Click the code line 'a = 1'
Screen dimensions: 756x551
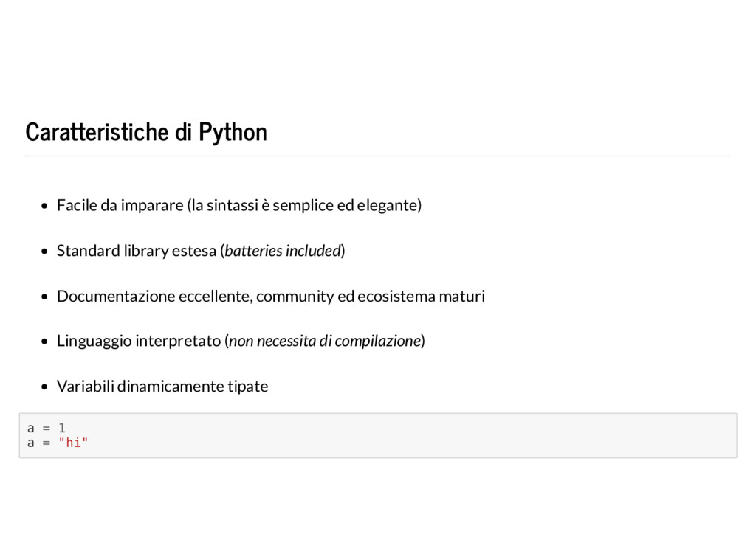(x=47, y=428)
